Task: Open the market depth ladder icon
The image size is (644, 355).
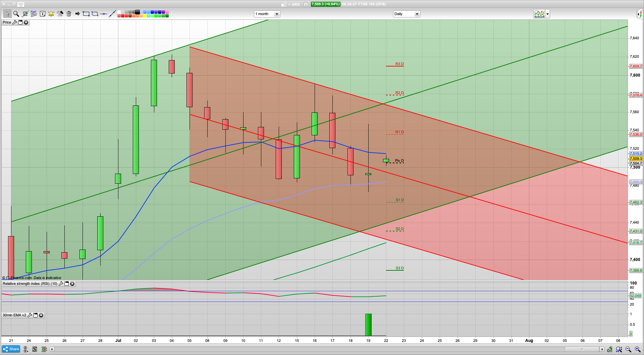Action: [x=44, y=349]
